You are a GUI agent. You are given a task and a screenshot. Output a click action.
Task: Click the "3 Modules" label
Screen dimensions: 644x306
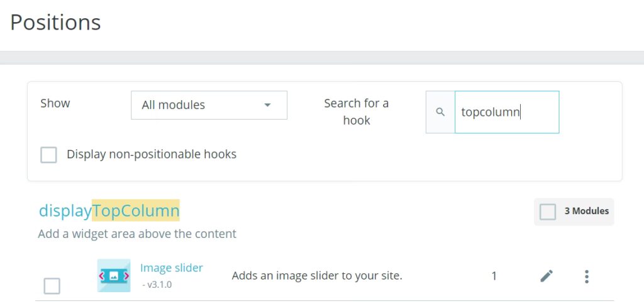coord(586,212)
